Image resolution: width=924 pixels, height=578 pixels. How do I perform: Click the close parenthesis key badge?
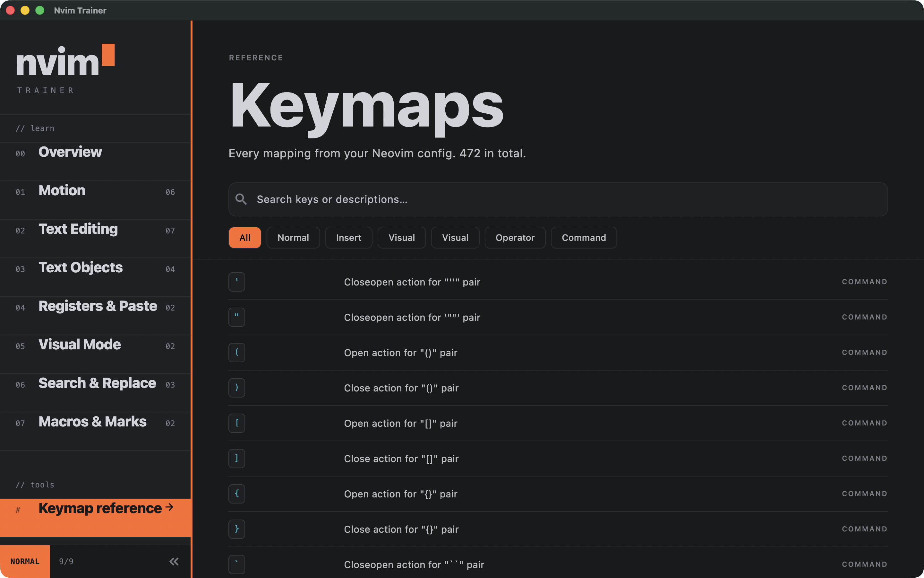[237, 388]
